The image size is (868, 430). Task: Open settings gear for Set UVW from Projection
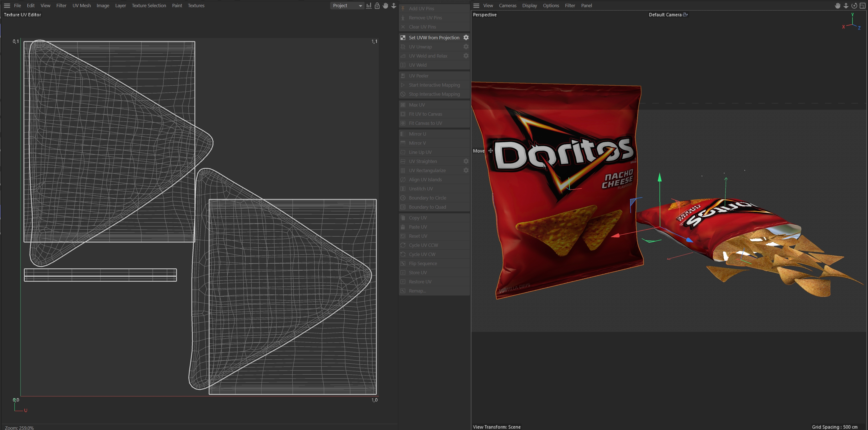click(466, 37)
